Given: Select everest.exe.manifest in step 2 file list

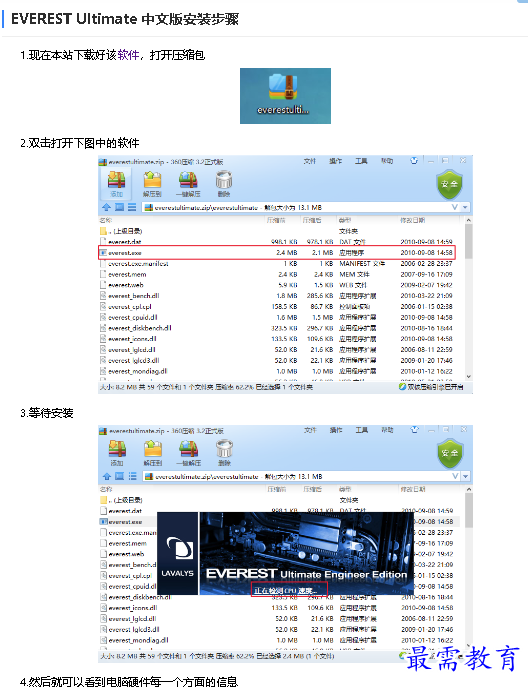Looking at the screenshot, I should pyautogui.click(x=281, y=263).
